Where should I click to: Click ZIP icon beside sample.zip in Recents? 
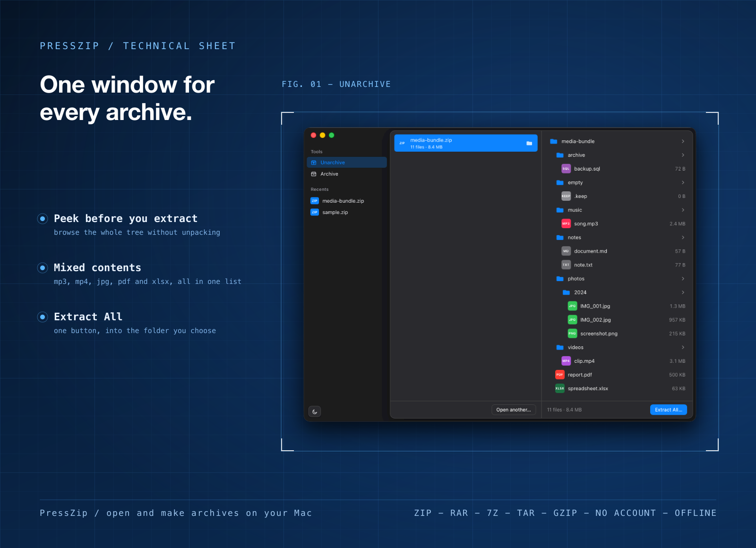[315, 212]
